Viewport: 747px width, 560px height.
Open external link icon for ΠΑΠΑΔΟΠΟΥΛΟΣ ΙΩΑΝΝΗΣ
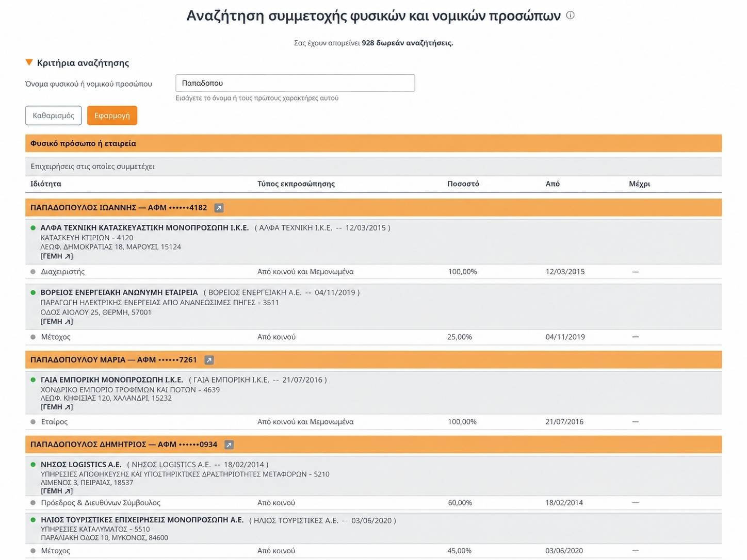coord(219,208)
